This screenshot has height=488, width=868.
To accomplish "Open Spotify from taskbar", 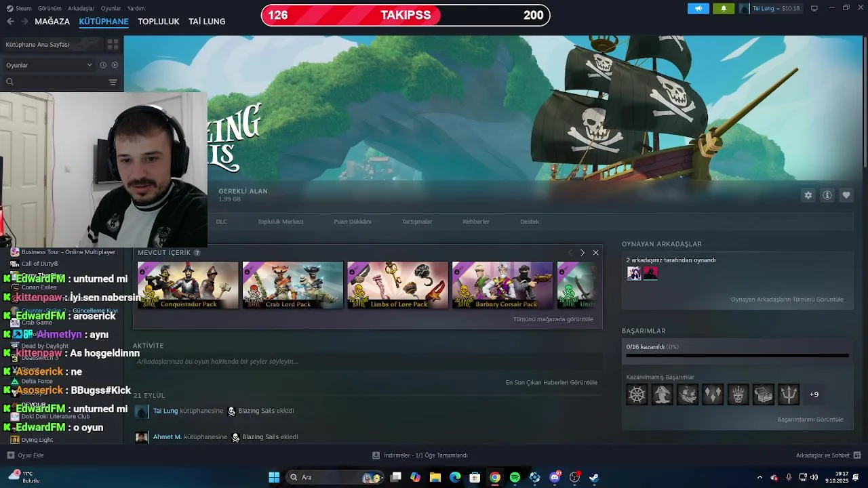I will 515,477.
